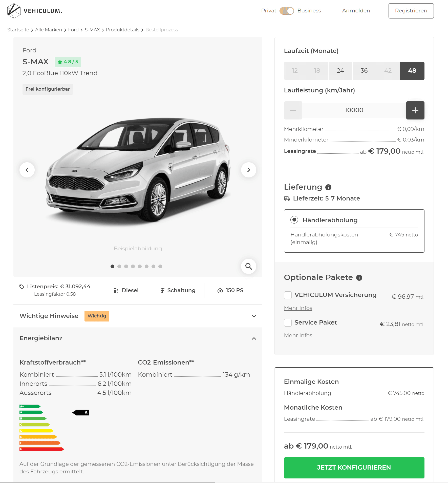Open the Anmelden login link

356,11
